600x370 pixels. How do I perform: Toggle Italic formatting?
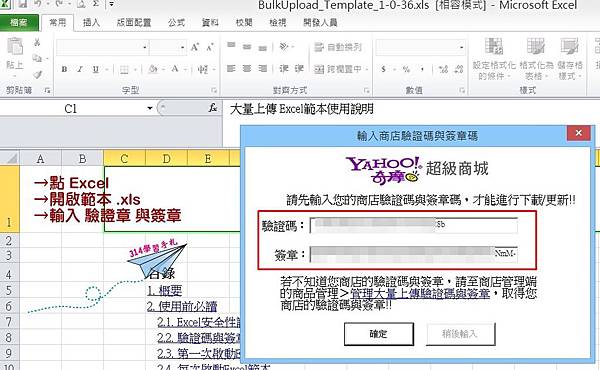tap(80, 69)
